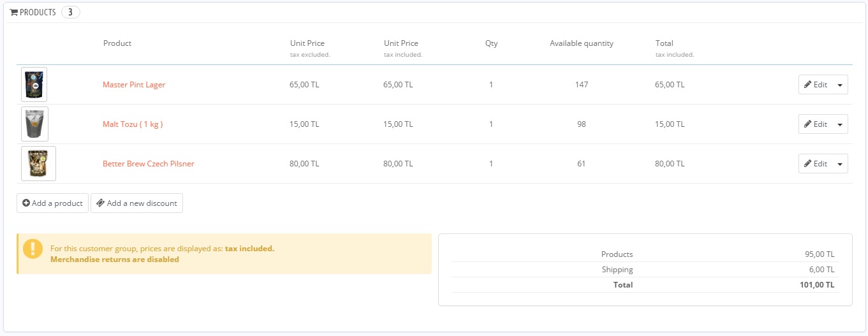The width and height of the screenshot is (868, 336).
Task: Click the Product column header
Action: tap(117, 43)
